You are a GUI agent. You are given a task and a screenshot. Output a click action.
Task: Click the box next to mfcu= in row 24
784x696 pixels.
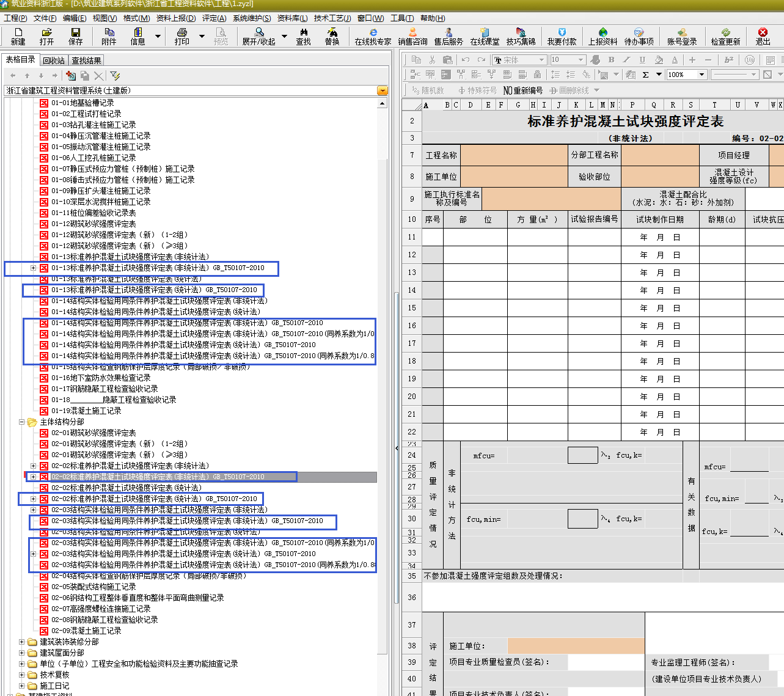point(582,455)
